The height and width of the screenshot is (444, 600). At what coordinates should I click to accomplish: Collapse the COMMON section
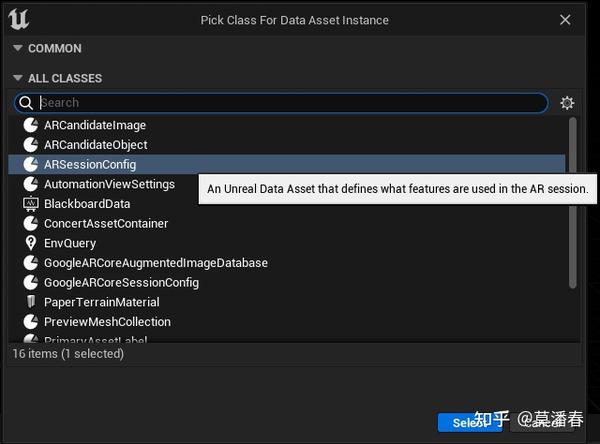pos(18,48)
